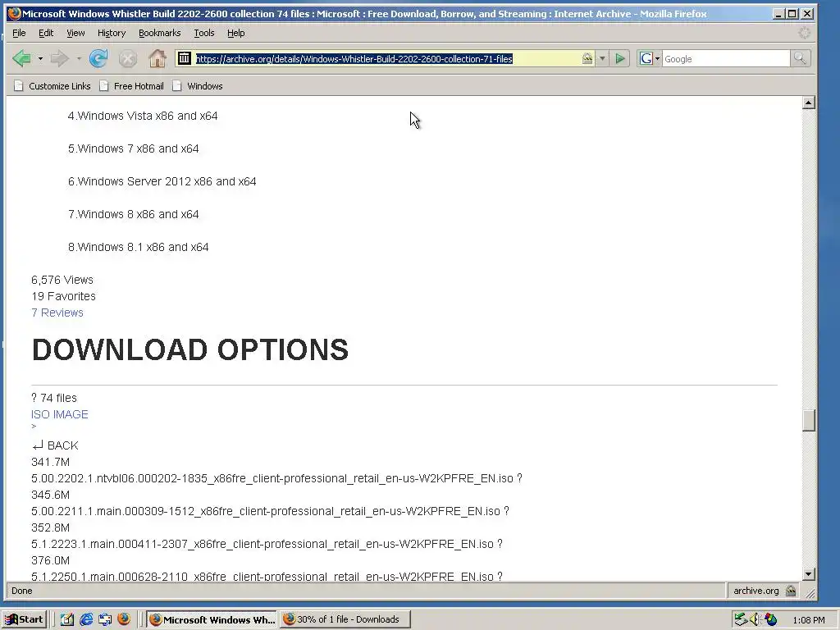Click into the URL address field
Viewport: 840px width, 630px height.
click(387, 58)
